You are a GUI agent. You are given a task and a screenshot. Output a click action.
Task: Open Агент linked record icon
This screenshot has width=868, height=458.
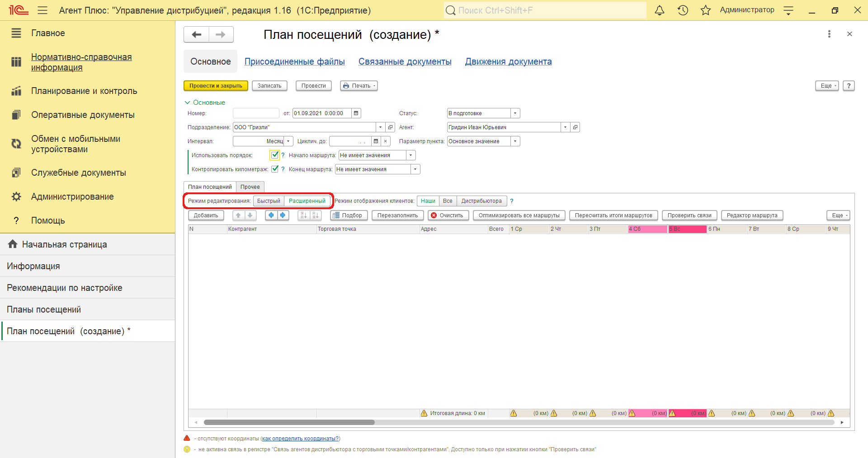pyautogui.click(x=575, y=127)
